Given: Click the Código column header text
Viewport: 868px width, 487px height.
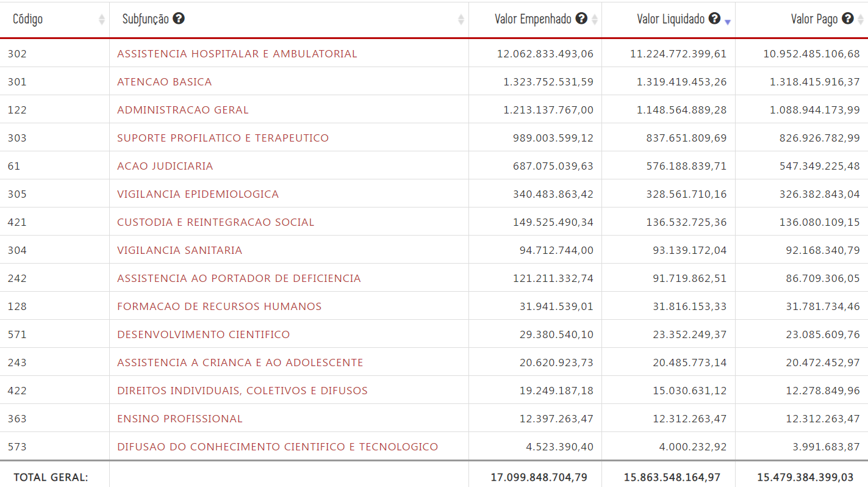Looking at the screenshot, I should tap(28, 20).
